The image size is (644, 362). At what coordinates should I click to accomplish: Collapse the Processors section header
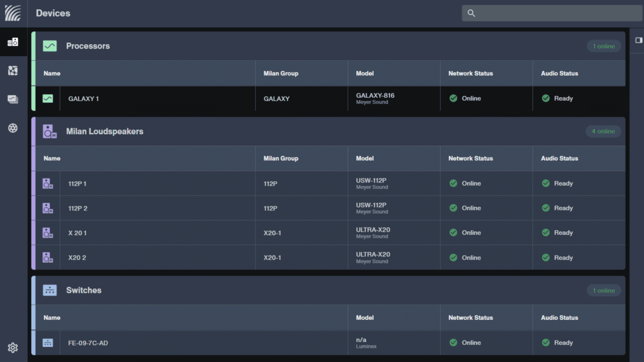tap(88, 46)
